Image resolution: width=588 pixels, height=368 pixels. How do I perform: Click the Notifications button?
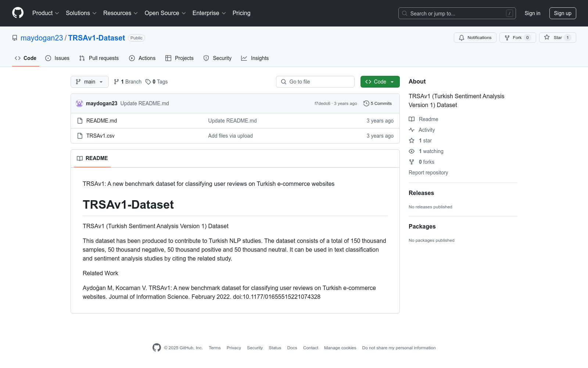475,38
